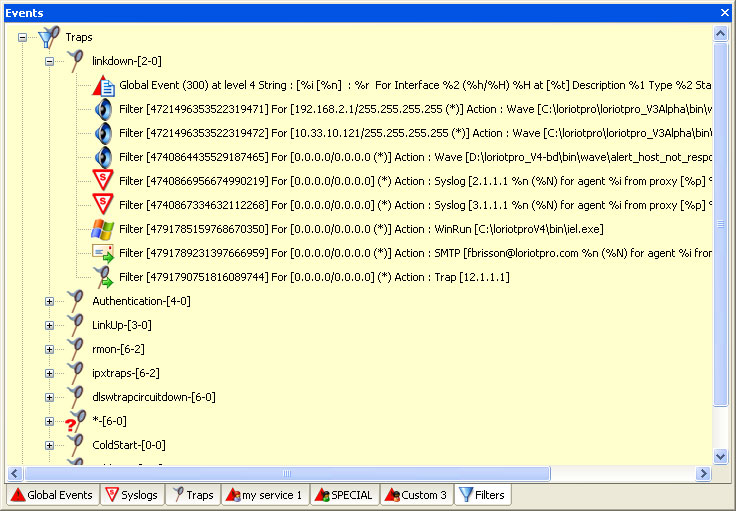Click the vertical scrollbar up arrow
The height and width of the screenshot is (511, 736).
(x=720, y=33)
